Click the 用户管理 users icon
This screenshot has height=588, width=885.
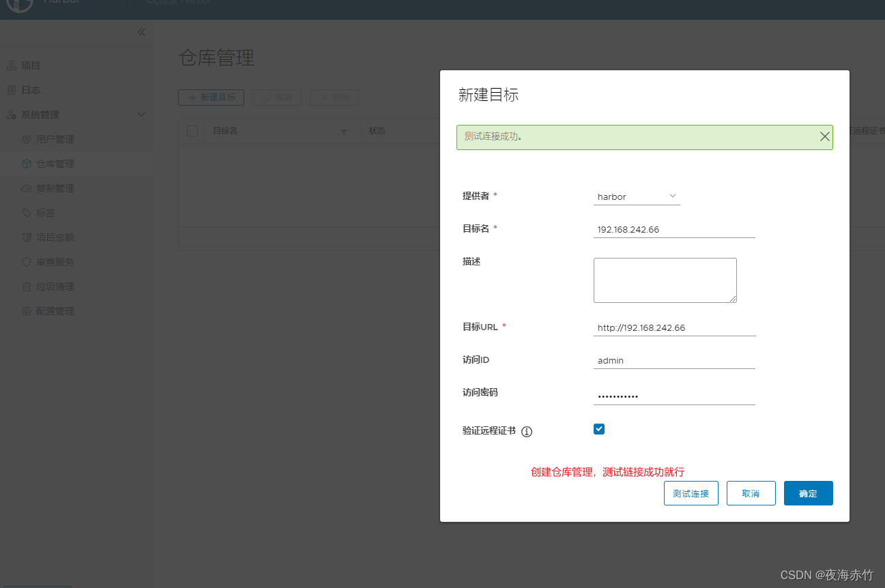pyautogui.click(x=27, y=139)
